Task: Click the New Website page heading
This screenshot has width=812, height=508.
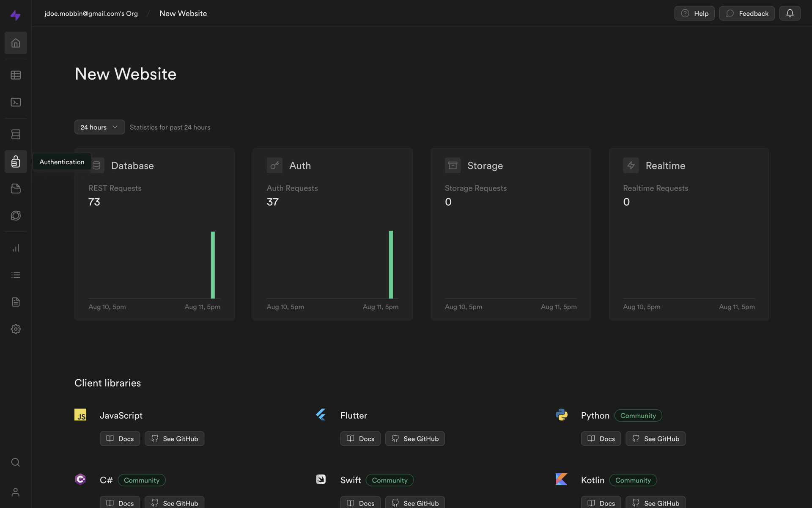Action: (126, 74)
